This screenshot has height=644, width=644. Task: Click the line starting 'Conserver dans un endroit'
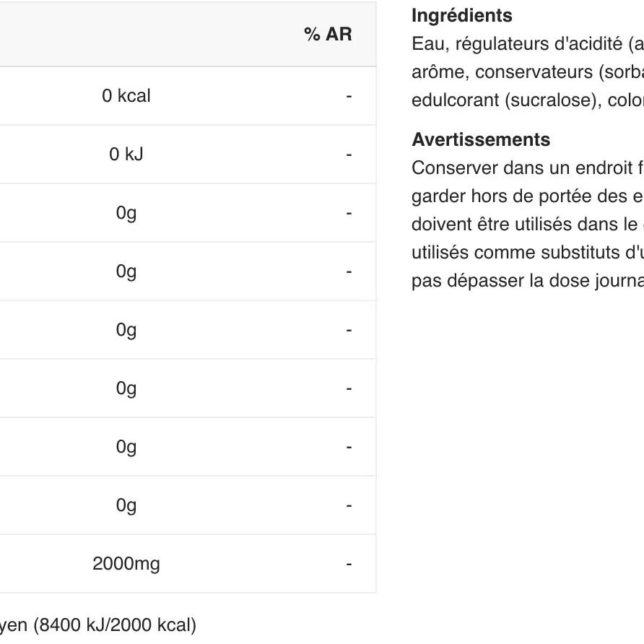[x=528, y=168]
